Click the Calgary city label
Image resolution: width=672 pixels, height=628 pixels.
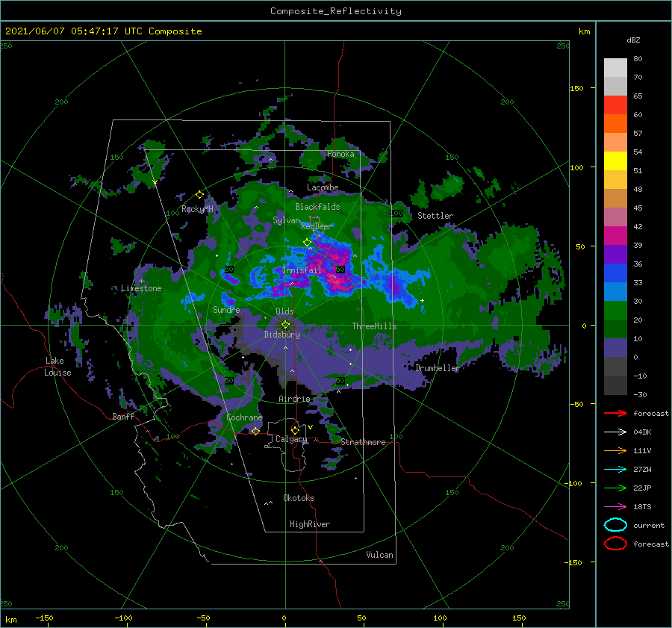tap(291, 439)
